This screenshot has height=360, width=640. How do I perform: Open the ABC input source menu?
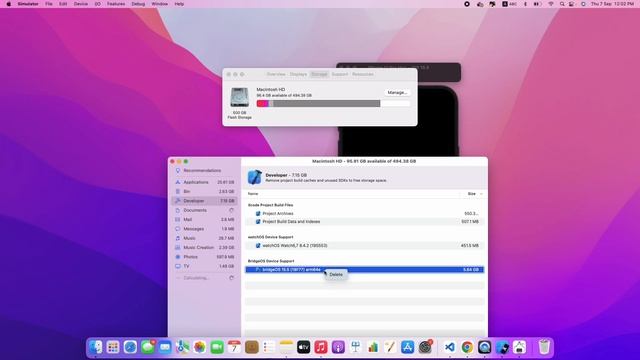pos(509,4)
